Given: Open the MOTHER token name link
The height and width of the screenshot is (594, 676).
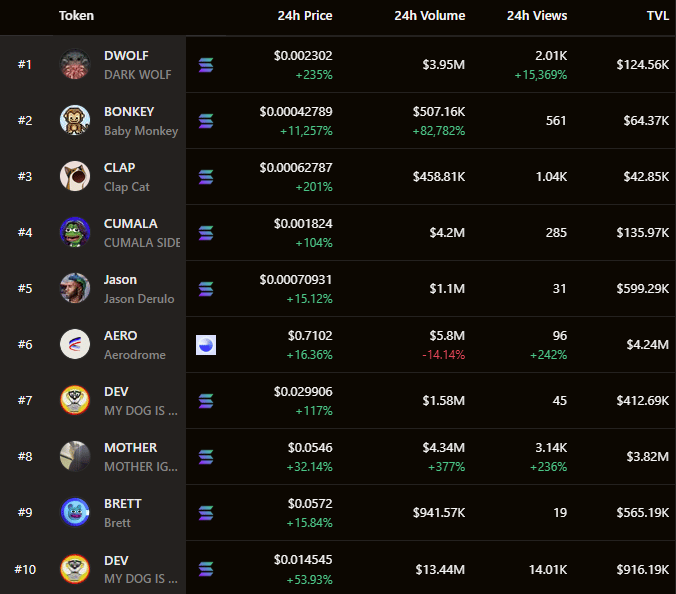Looking at the screenshot, I should click(x=131, y=448).
